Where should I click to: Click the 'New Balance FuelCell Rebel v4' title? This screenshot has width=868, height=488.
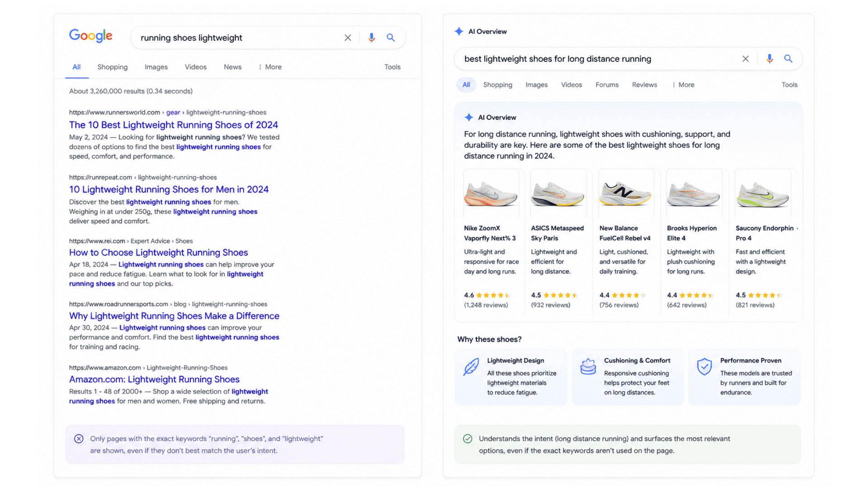pos(625,233)
